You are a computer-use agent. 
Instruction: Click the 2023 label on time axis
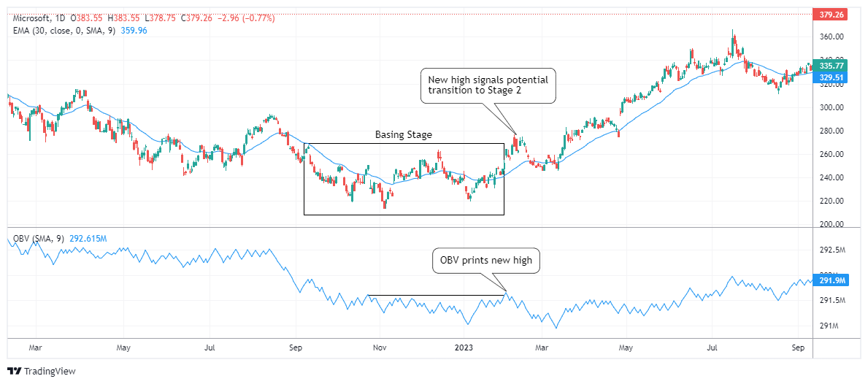464,348
